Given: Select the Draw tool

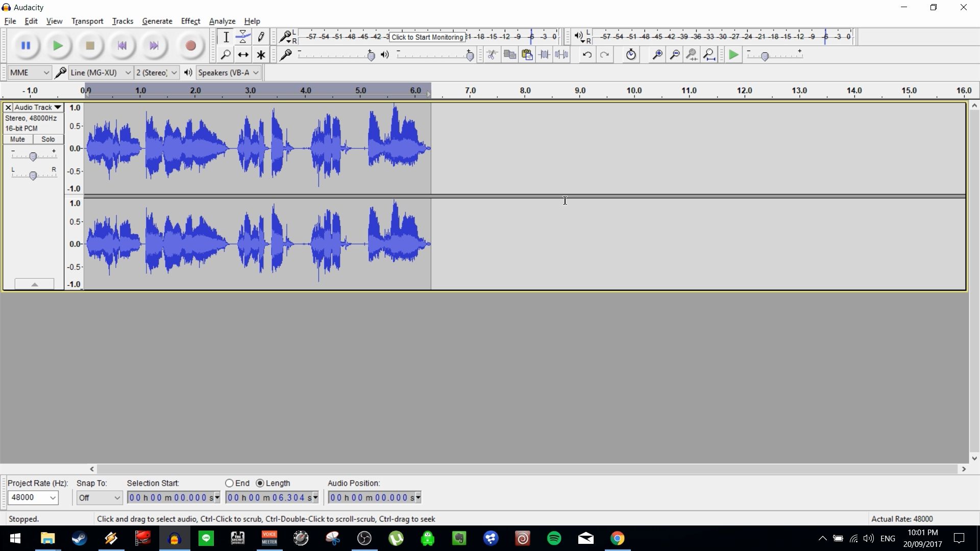Looking at the screenshot, I should [261, 36].
